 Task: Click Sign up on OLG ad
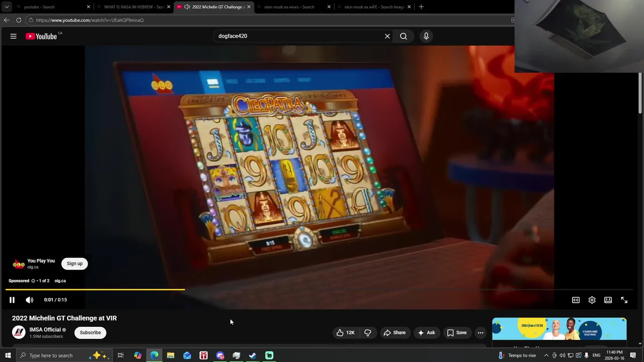[74, 263]
